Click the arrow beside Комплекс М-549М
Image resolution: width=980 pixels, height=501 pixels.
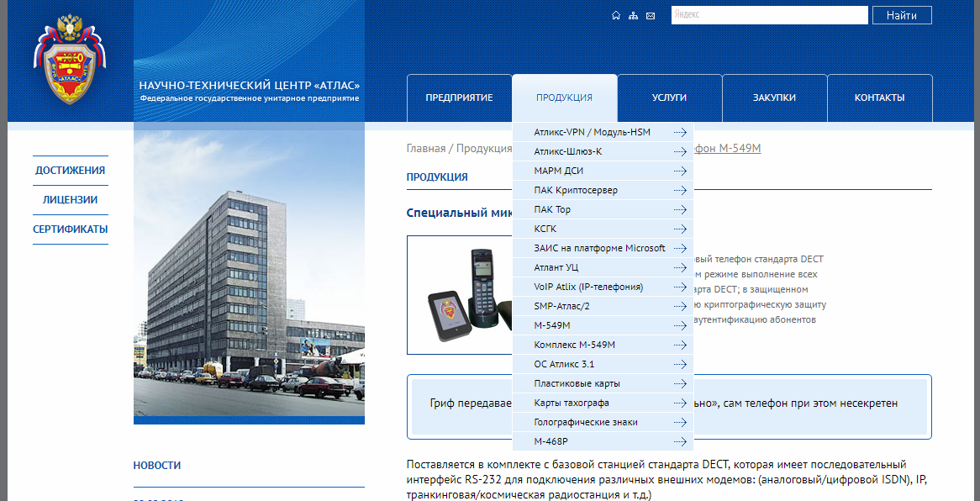coord(680,345)
